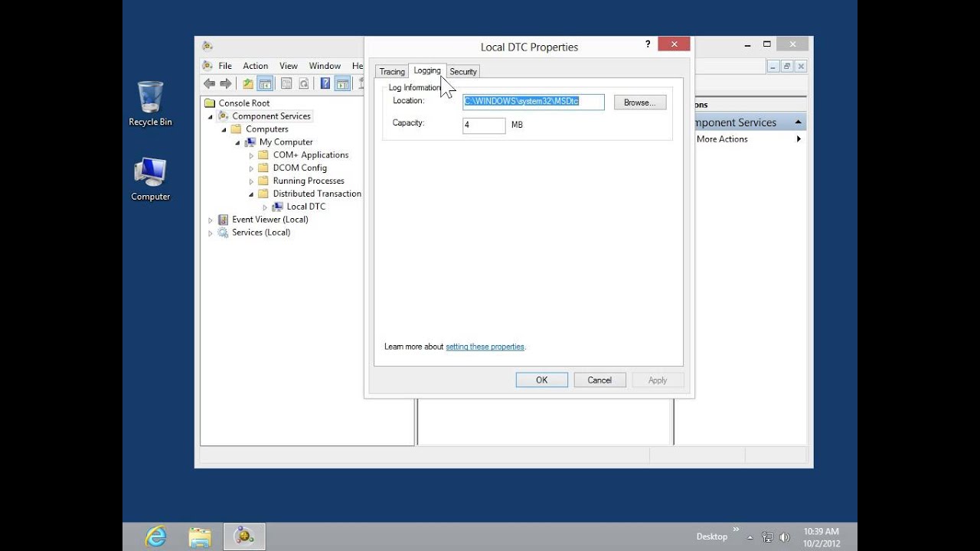The image size is (980, 551).
Task: Launch Internet Explorer from the taskbar
Action: click(155, 536)
